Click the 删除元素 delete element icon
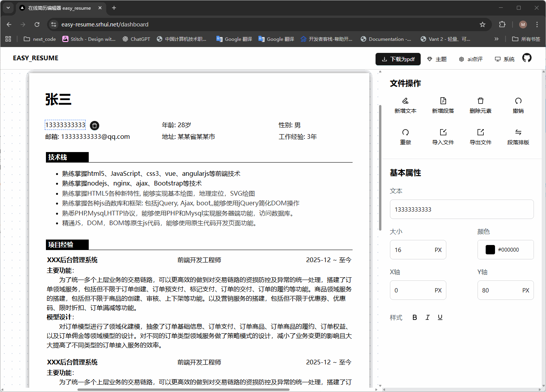Screen dimensions: 546x392 click(481, 101)
